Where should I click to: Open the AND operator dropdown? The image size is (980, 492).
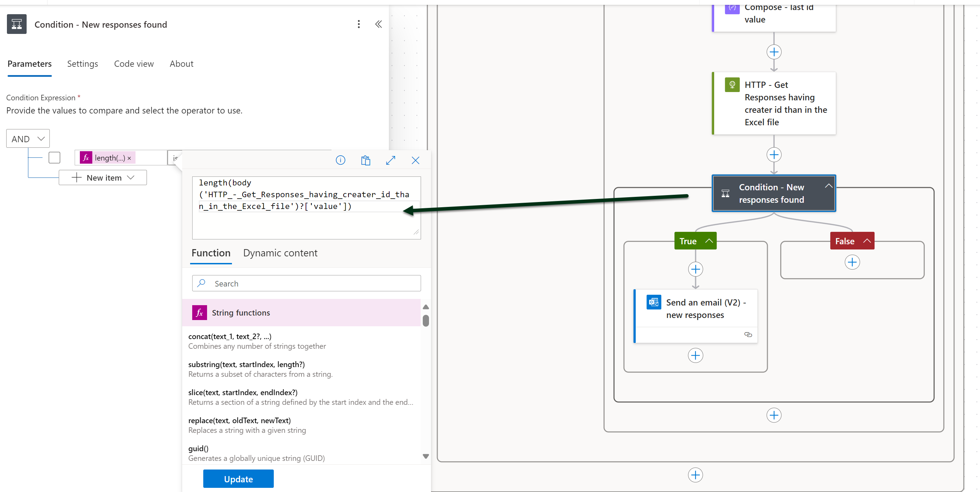[x=28, y=139]
